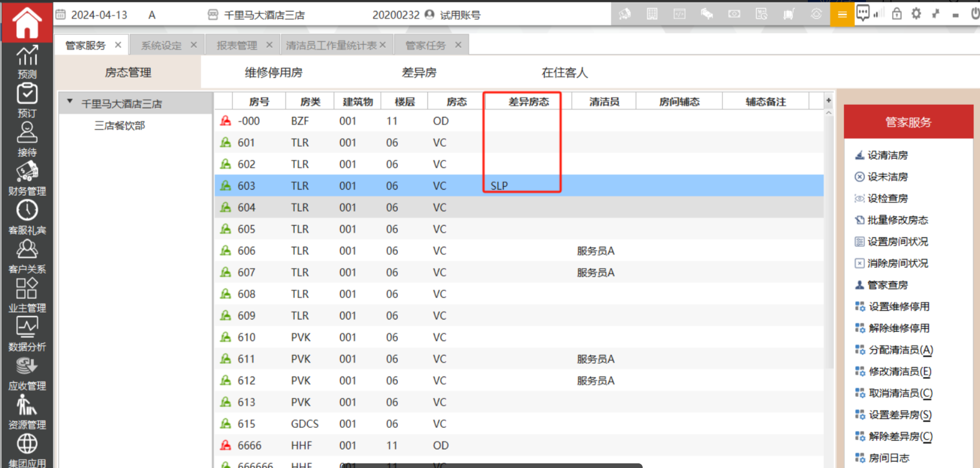Screen dimensions: 980x468
Task: Click the bed icon in top toolbar
Action: point(707,14)
